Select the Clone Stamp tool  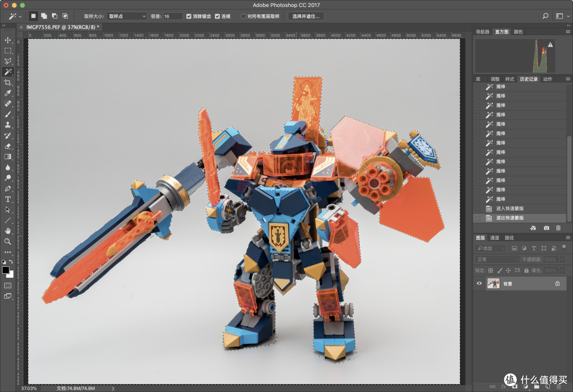point(7,125)
